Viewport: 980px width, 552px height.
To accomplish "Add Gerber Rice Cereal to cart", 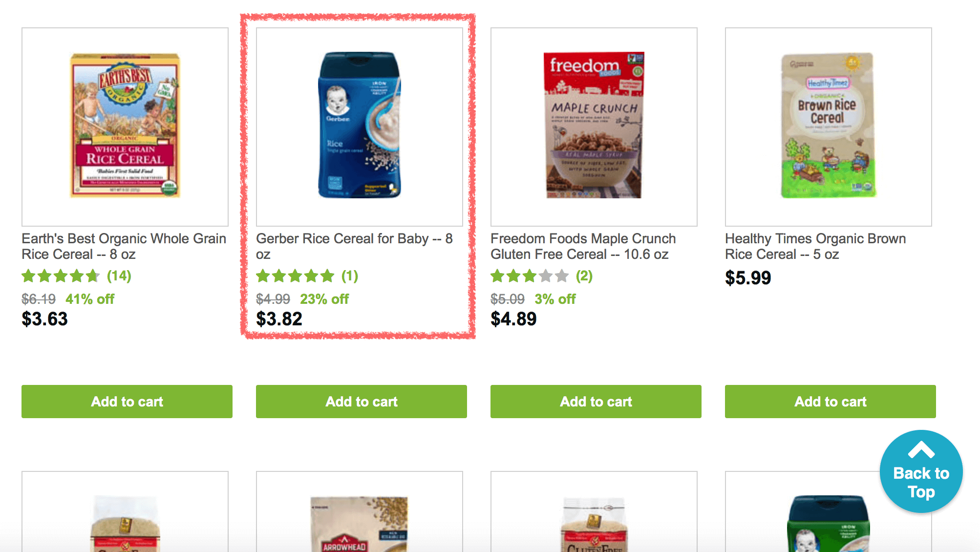I will pos(362,402).
